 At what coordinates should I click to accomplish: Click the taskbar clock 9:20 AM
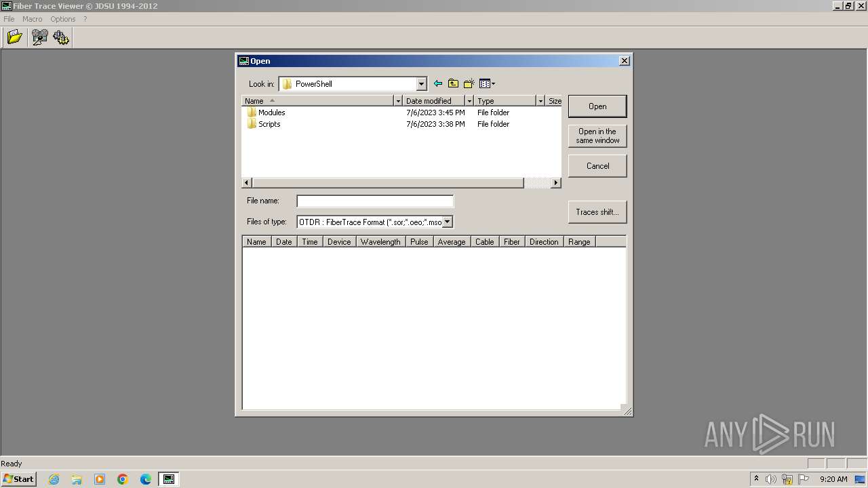pyautogui.click(x=833, y=479)
